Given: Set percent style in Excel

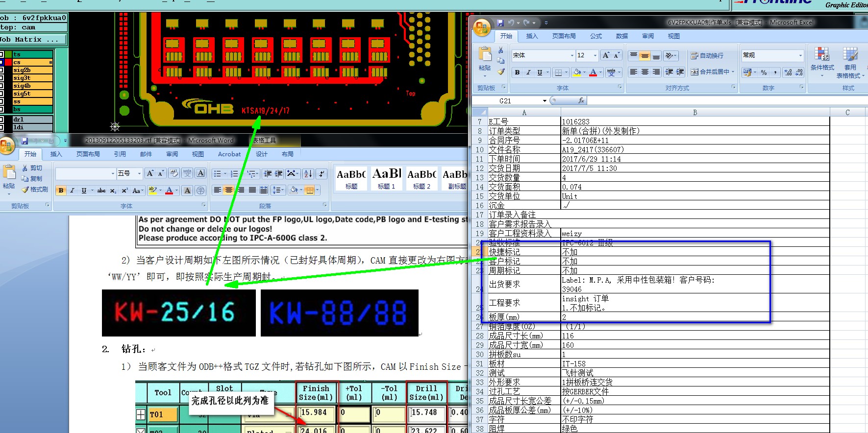Looking at the screenshot, I should (764, 72).
